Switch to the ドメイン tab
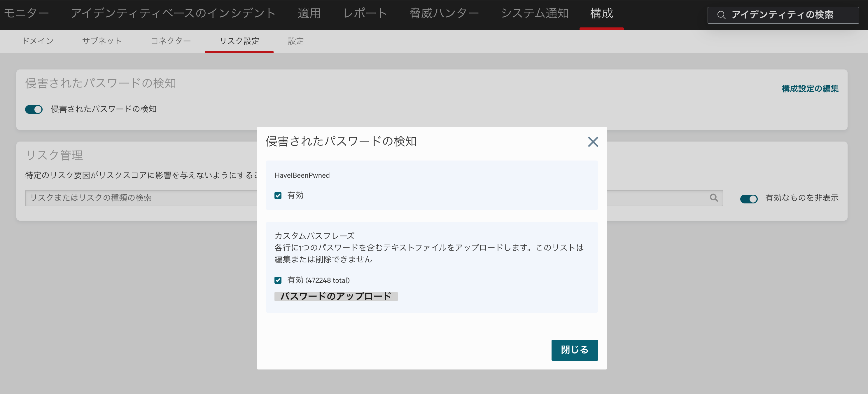The width and height of the screenshot is (868, 394). pos(38,41)
